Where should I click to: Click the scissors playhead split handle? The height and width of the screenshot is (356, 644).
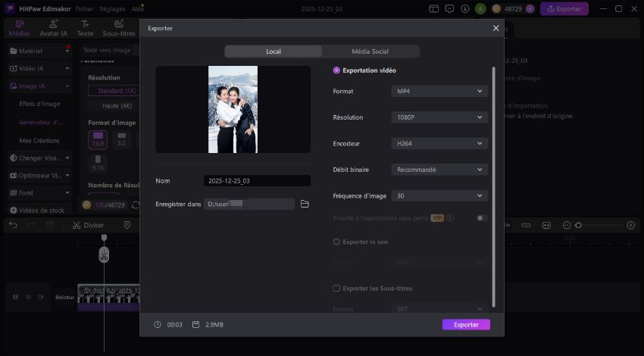(104, 255)
